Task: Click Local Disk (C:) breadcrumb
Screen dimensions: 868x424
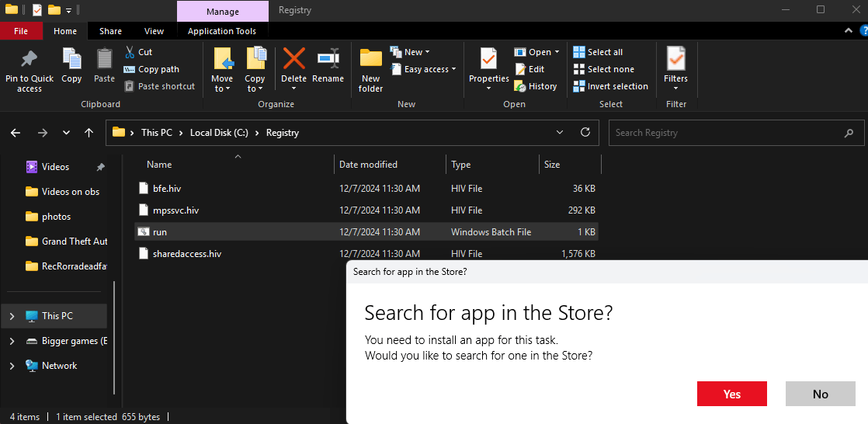Action: (219, 133)
